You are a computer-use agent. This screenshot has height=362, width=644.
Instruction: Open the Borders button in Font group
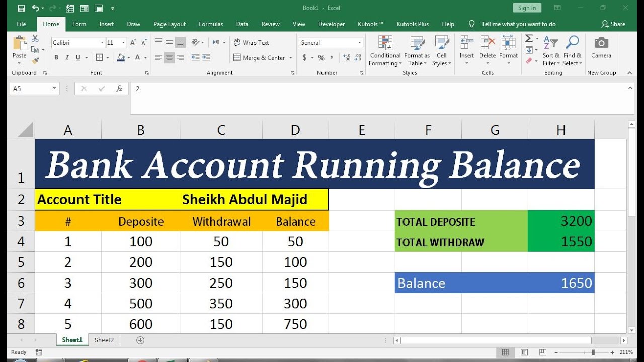pyautogui.click(x=99, y=57)
